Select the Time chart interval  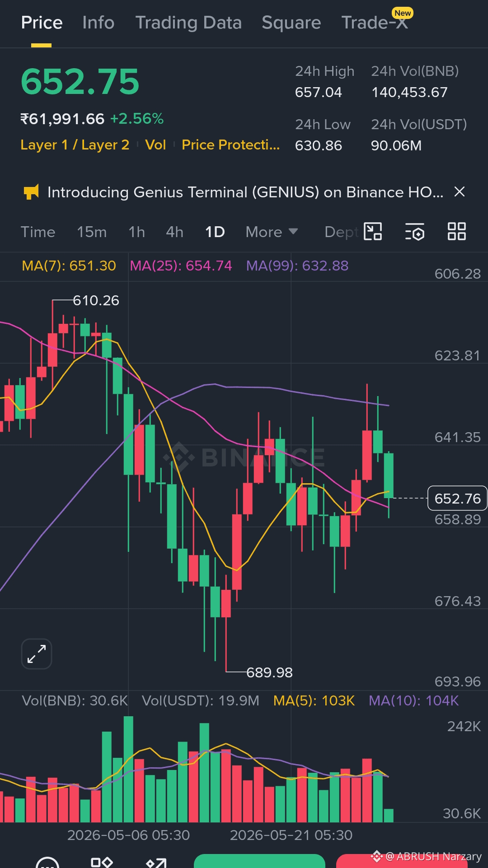coord(38,232)
